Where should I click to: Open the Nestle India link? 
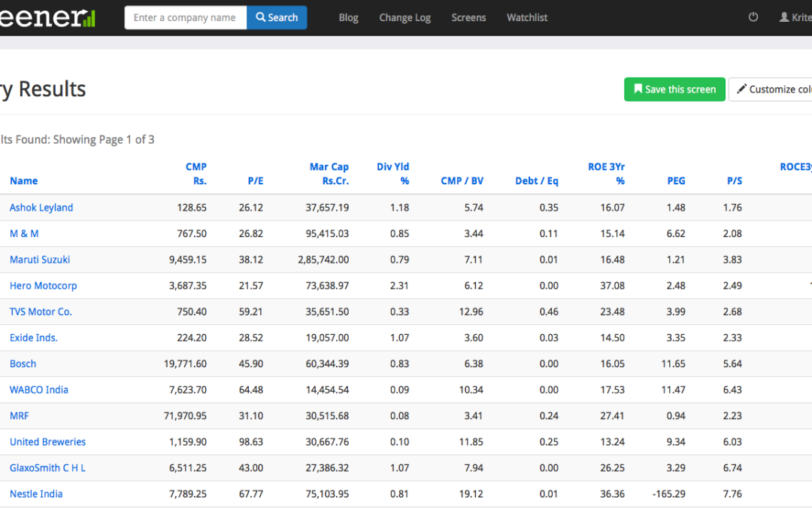click(x=36, y=494)
